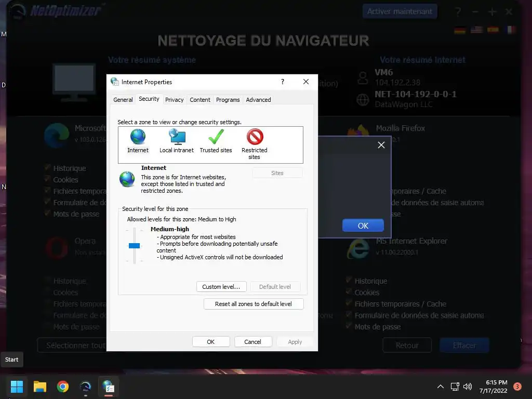Close the dark popup with X
Image resolution: width=532 pixels, height=399 pixels.
coord(381,145)
